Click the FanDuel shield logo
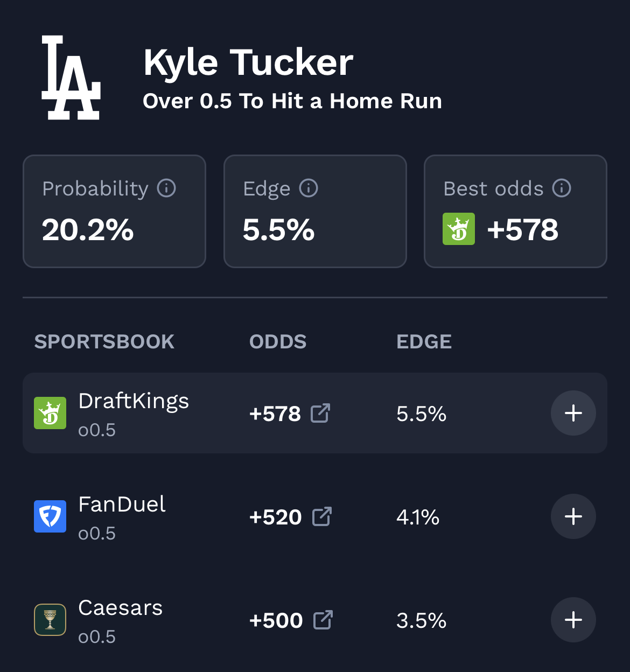630x672 pixels. 50,516
